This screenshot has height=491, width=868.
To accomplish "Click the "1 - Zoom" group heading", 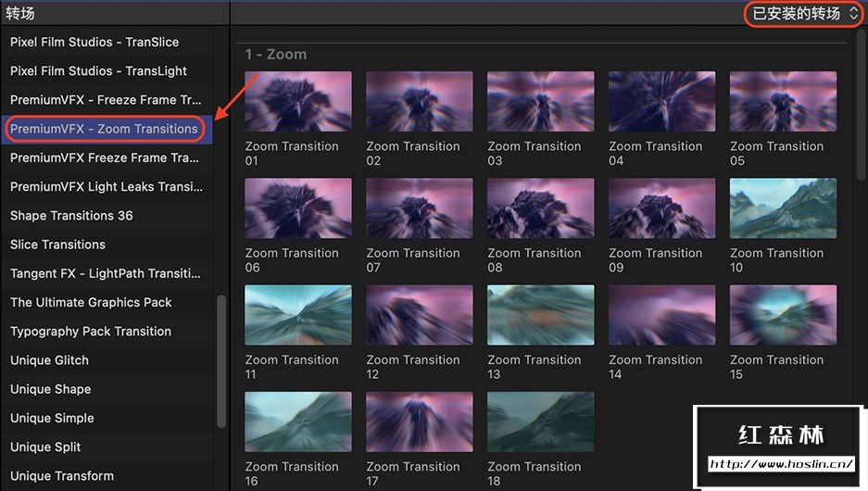I will pyautogui.click(x=276, y=55).
